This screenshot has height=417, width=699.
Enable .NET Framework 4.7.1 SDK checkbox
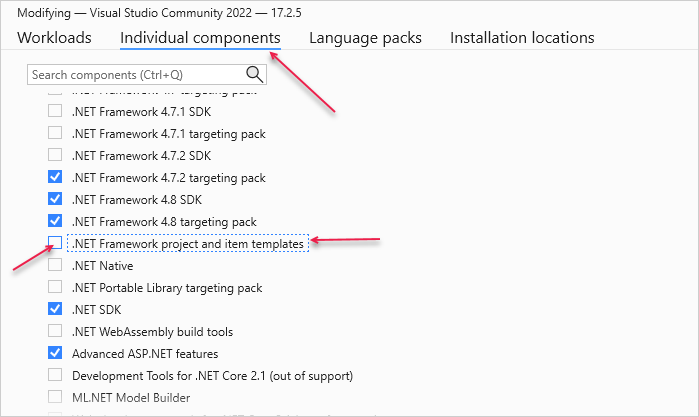point(55,111)
